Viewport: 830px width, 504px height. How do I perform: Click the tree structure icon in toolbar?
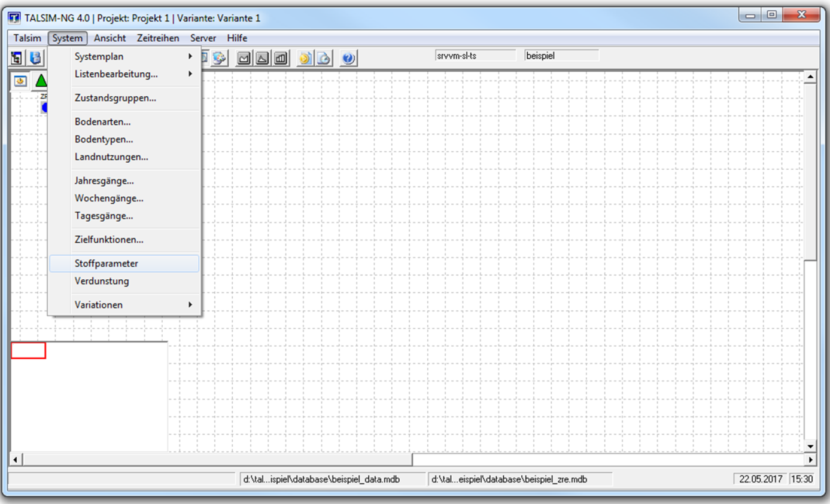(17, 58)
